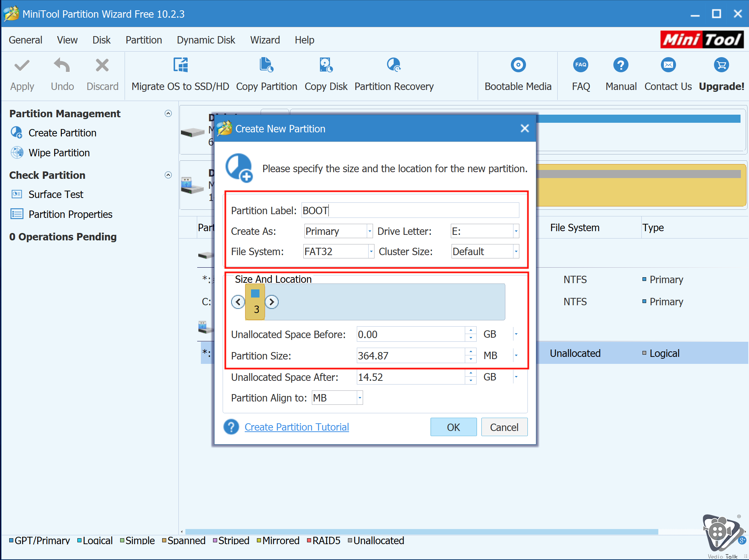Viewport: 749px width, 560px height.
Task: Open the Partition menu
Action: click(x=144, y=40)
